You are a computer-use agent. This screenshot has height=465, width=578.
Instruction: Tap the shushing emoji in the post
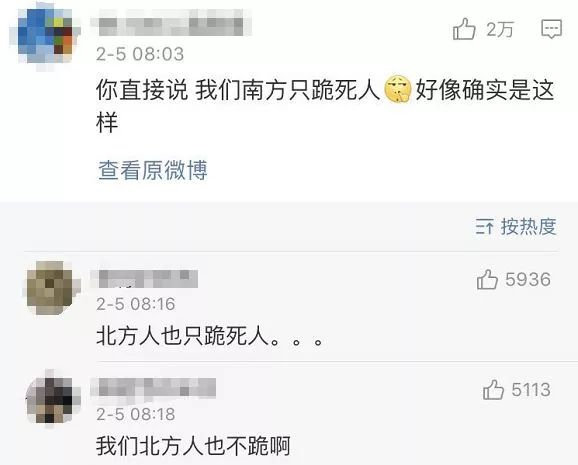pyautogui.click(x=398, y=89)
